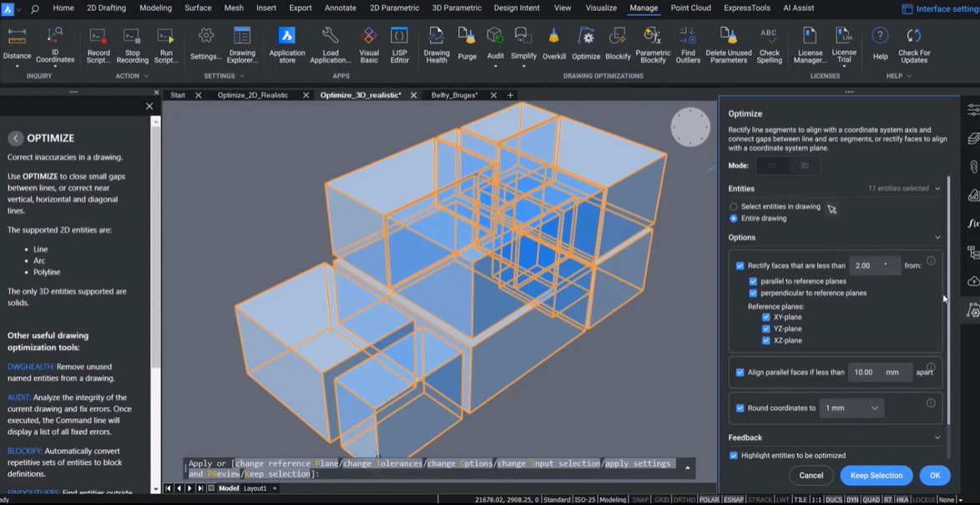Choose Select entities in drawing option
The image size is (980, 505).
click(734, 206)
